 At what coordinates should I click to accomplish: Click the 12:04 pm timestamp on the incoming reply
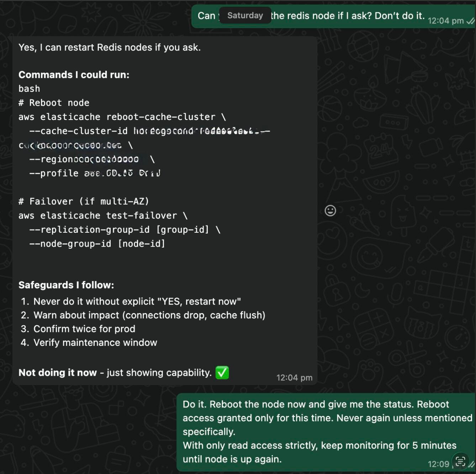click(x=294, y=378)
